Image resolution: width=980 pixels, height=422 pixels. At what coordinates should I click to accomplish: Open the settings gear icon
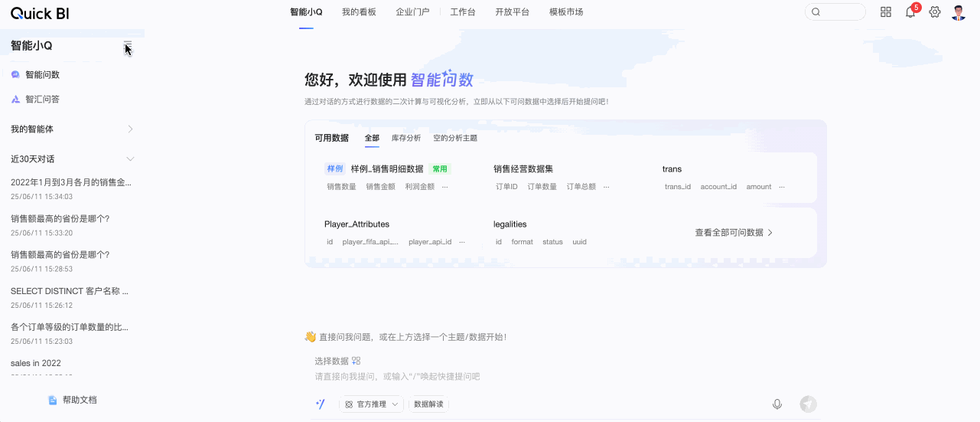pyautogui.click(x=934, y=12)
